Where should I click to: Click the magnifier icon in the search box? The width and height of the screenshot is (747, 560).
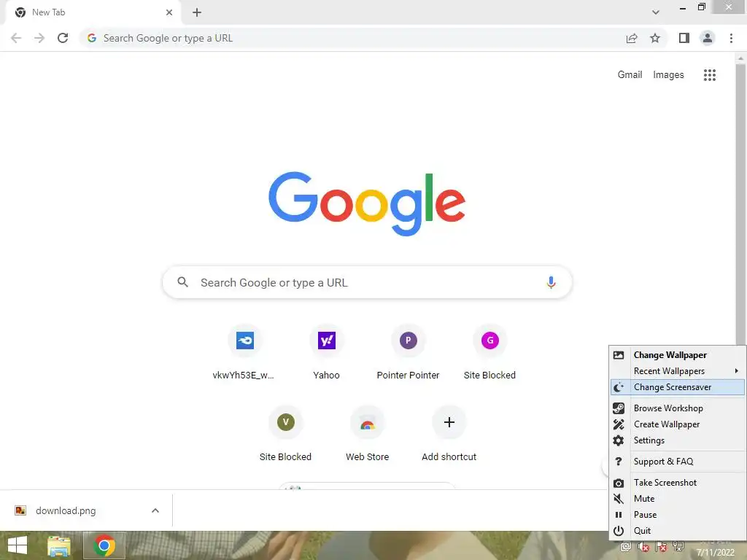point(182,282)
